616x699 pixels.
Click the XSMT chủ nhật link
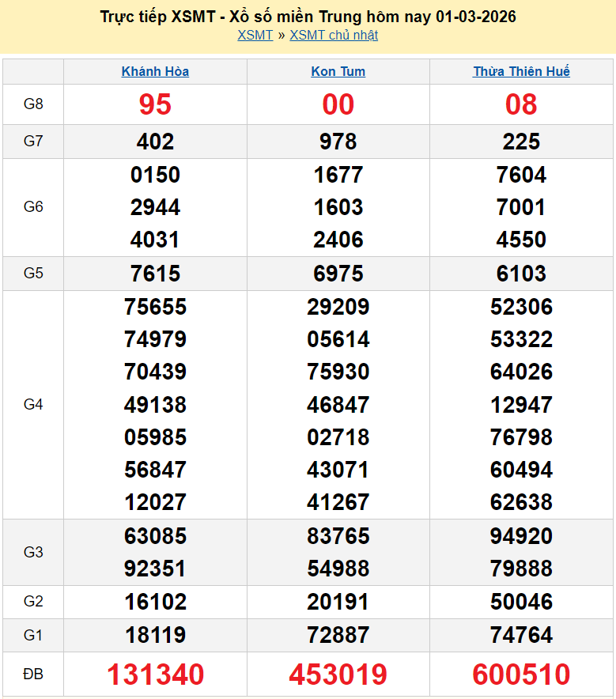point(334,36)
